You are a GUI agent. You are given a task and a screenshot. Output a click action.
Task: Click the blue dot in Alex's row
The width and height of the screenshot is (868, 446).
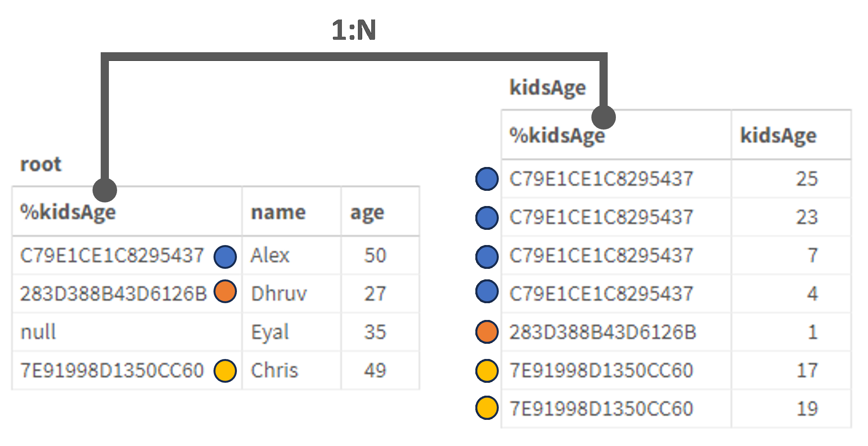pyautogui.click(x=225, y=257)
